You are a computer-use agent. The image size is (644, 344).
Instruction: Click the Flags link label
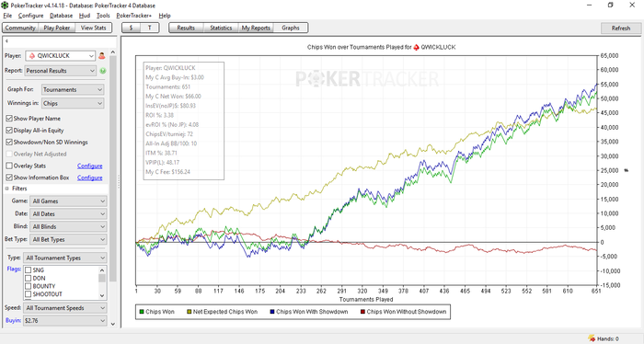(x=14, y=269)
